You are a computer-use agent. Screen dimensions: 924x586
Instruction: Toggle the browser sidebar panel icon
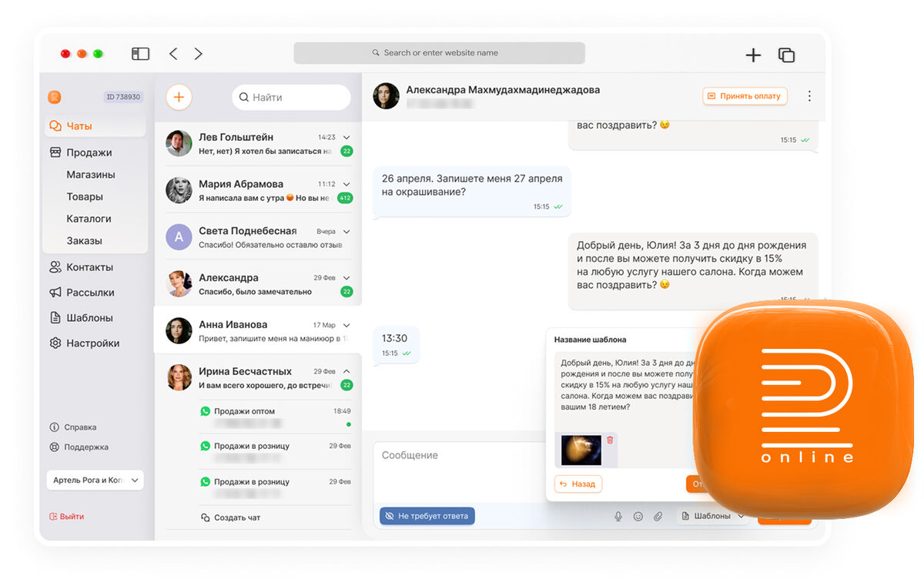[x=140, y=54]
